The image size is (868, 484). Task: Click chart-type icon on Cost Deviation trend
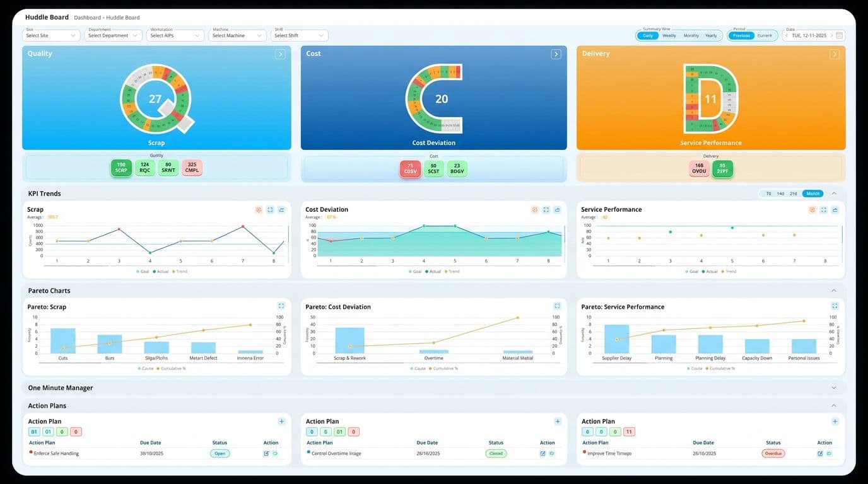[558, 210]
